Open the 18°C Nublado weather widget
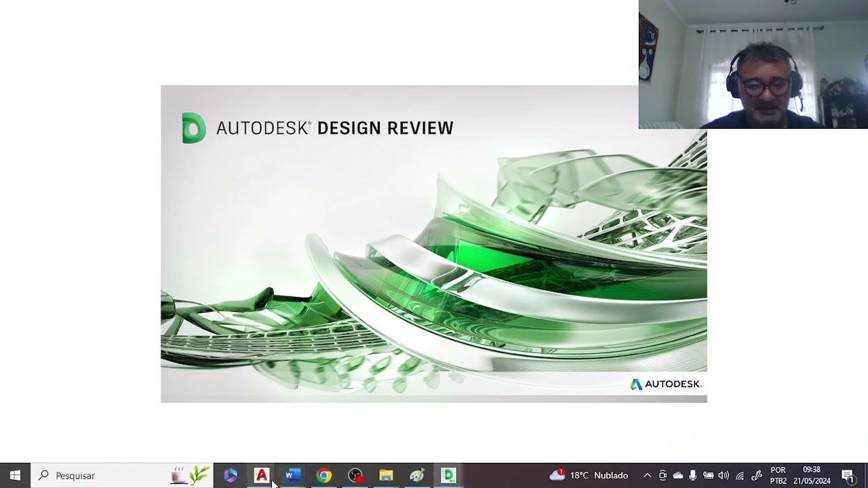 click(x=589, y=475)
